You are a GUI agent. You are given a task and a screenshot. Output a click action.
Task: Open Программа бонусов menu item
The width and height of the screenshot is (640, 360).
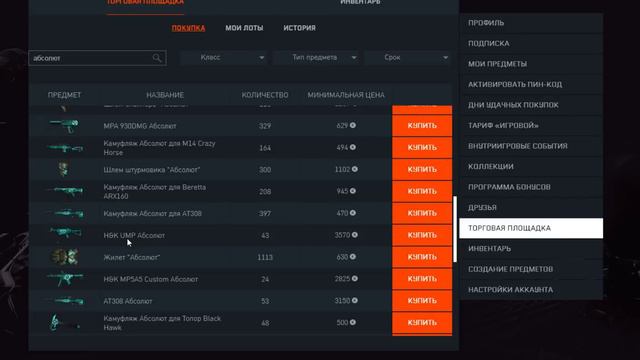[x=531, y=187]
